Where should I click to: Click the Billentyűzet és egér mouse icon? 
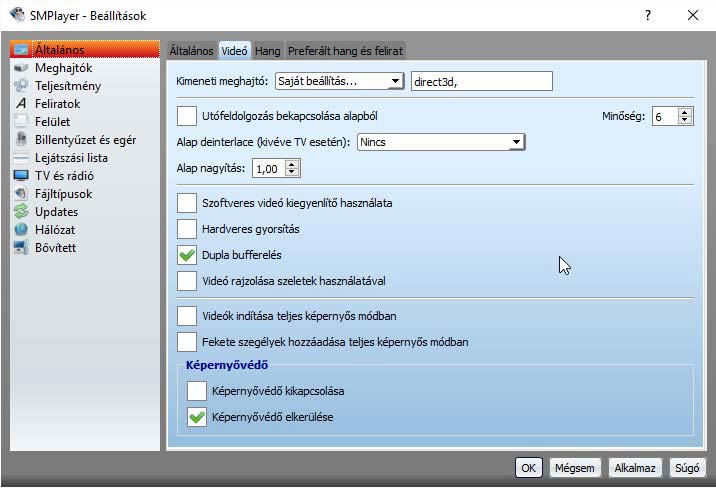[x=21, y=139]
